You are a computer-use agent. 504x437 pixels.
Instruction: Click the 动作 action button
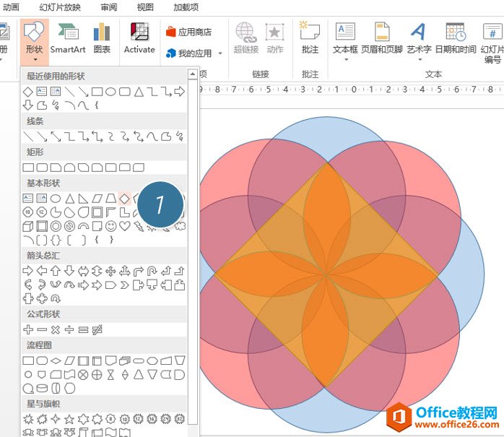275,38
